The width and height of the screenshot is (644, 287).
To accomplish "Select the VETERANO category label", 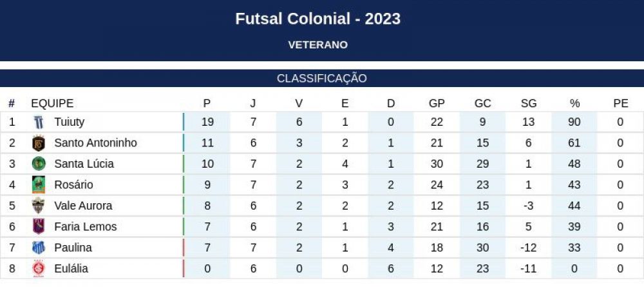I will [318, 45].
